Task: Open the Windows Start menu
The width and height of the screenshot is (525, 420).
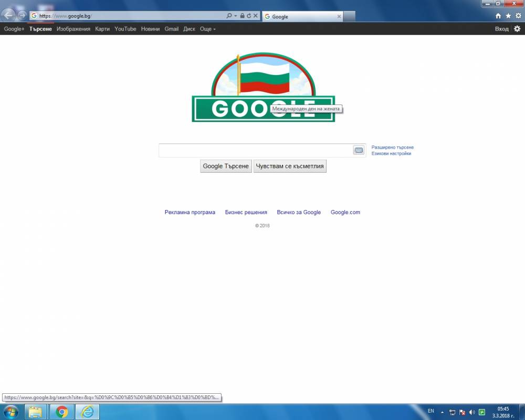Action: [x=10, y=412]
